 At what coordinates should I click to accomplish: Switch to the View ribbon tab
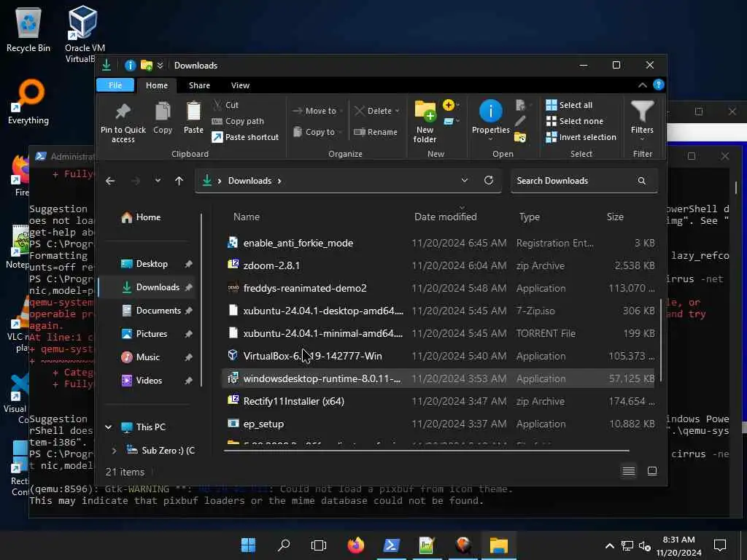(x=240, y=85)
